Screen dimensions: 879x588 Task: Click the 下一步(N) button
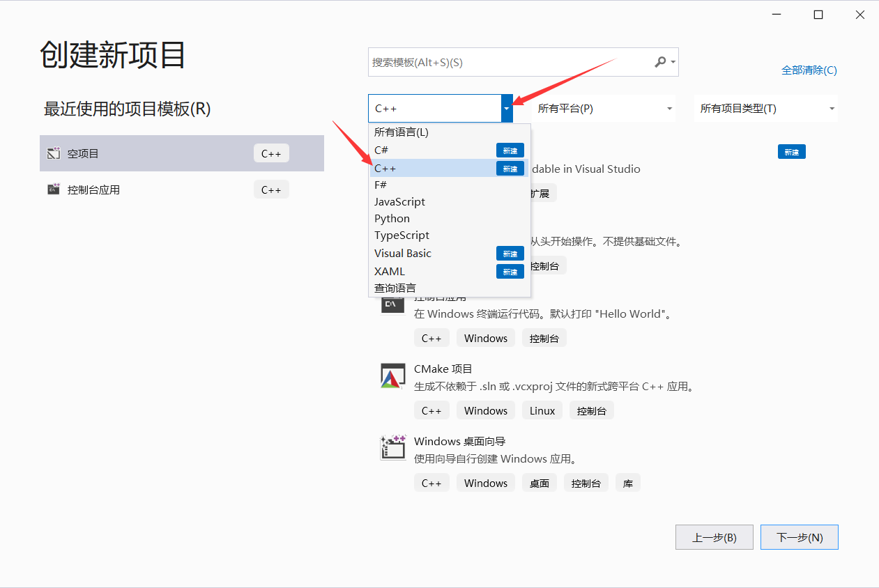800,537
